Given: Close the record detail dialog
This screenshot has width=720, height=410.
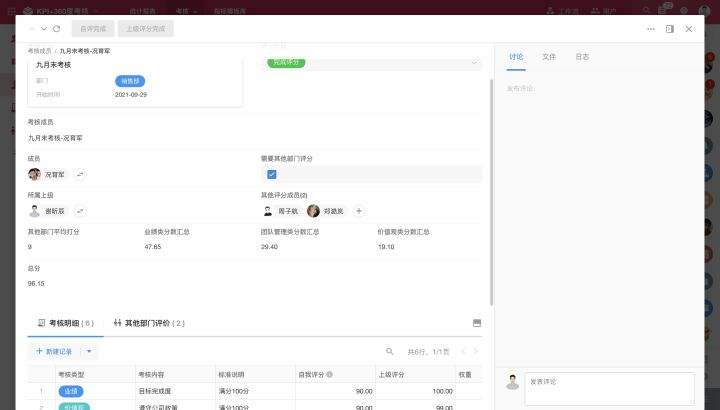Looking at the screenshot, I should click(x=689, y=29).
